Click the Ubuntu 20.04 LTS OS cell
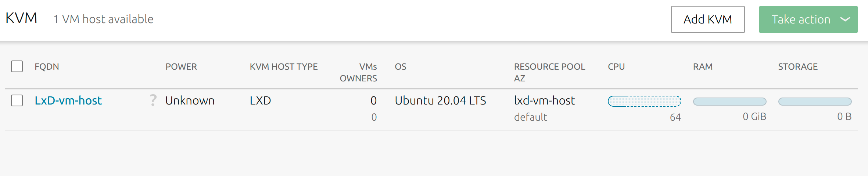This screenshot has width=868, height=176. (440, 100)
